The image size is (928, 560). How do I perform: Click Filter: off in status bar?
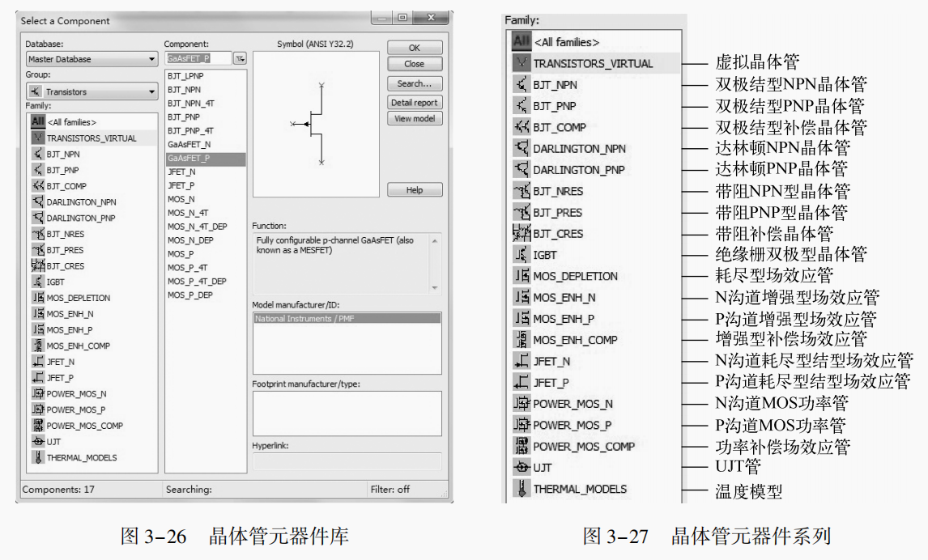(390, 489)
